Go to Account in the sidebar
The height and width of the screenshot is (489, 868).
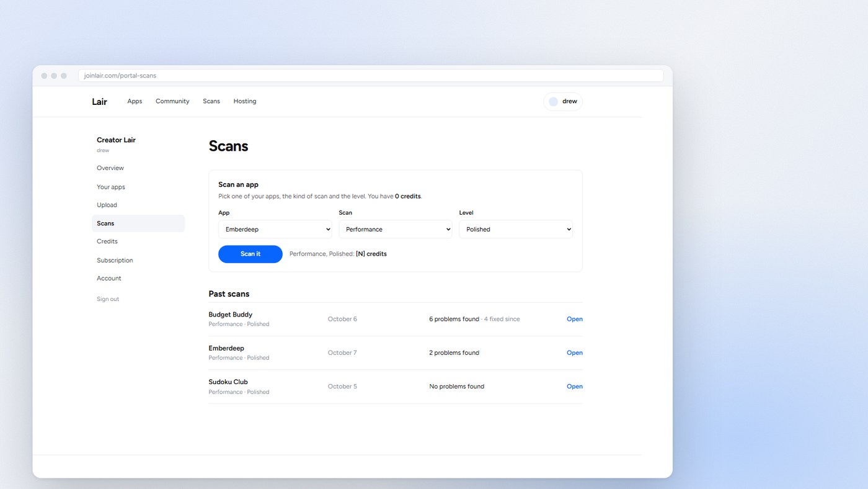(138, 278)
